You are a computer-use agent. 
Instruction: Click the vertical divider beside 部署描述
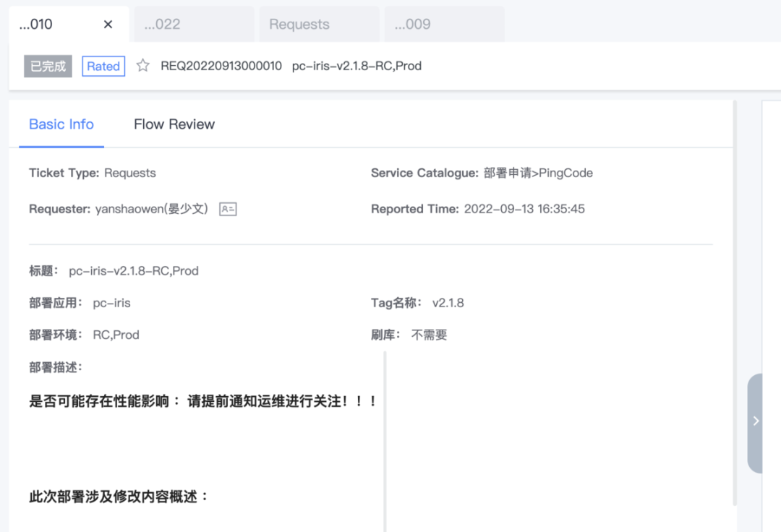point(384,434)
